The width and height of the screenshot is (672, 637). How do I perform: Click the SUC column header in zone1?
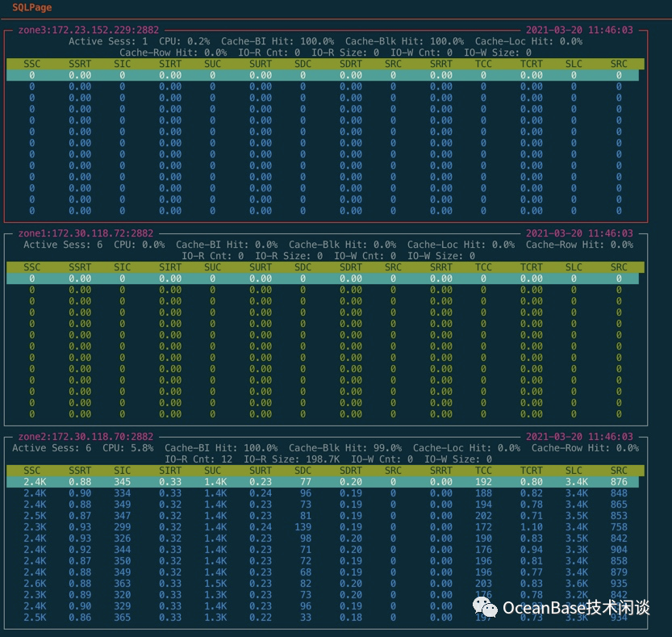[213, 267]
